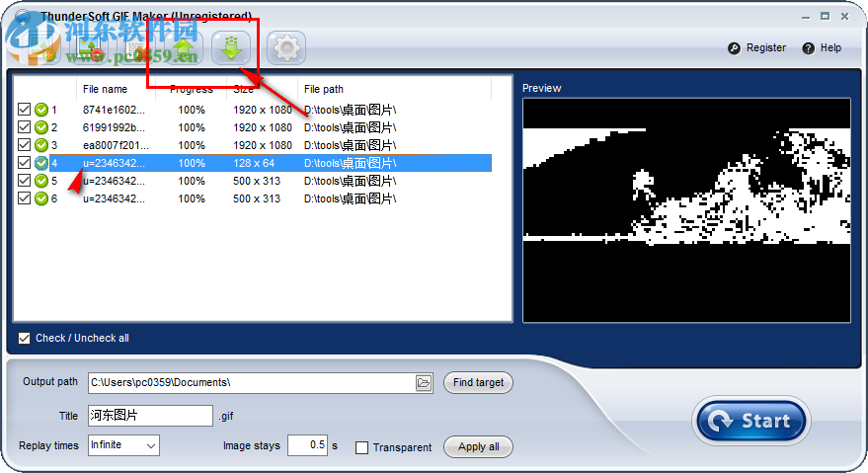
Task: Click the 100% progress value in row 3
Action: (x=192, y=145)
